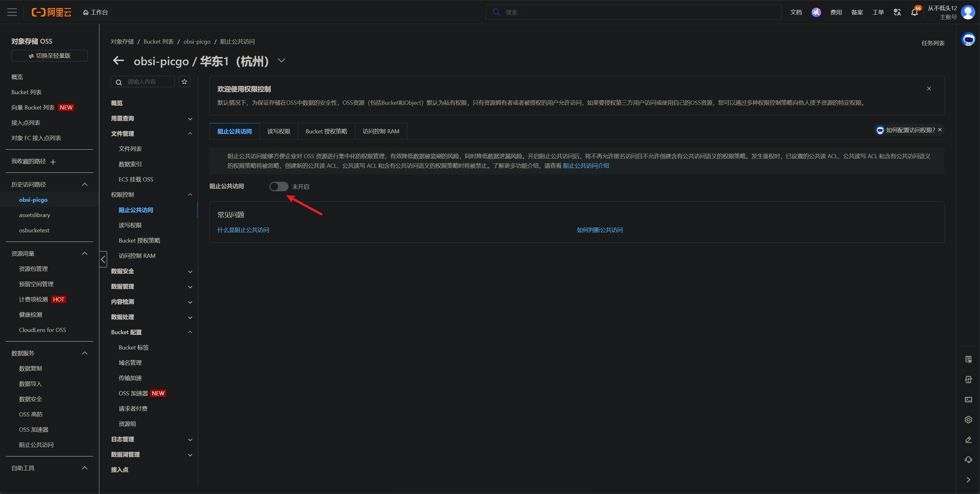The width and height of the screenshot is (980, 494).
Task: Add a favorite path with plus icon
Action: [53, 162]
